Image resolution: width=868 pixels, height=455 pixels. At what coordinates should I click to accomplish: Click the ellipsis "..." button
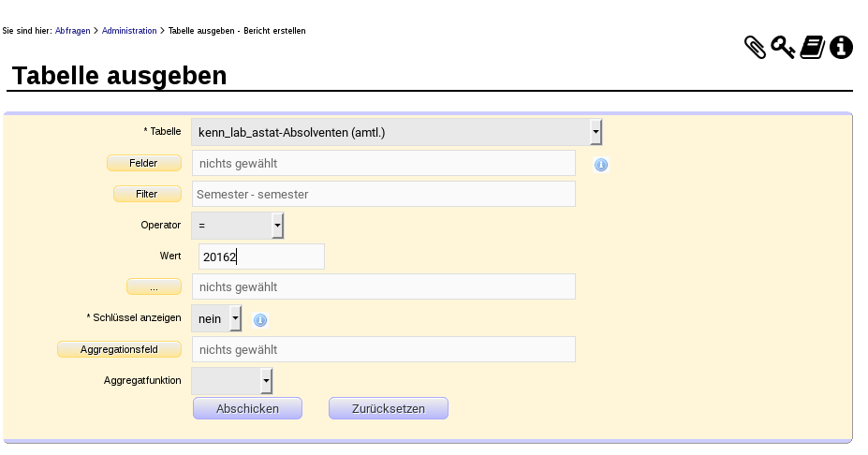click(x=154, y=287)
